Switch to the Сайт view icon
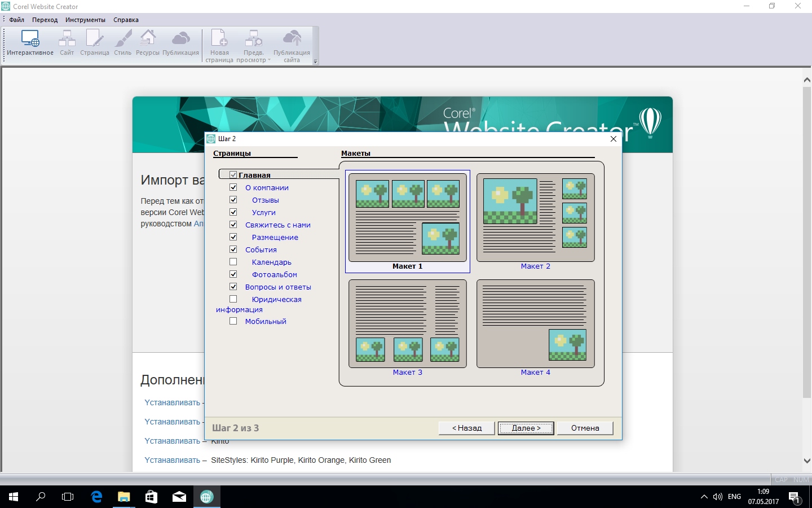 (67, 43)
